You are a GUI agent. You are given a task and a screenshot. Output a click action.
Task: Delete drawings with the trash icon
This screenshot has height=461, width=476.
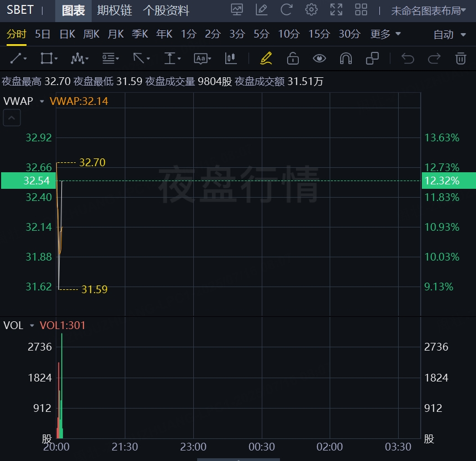click(460, 59)
